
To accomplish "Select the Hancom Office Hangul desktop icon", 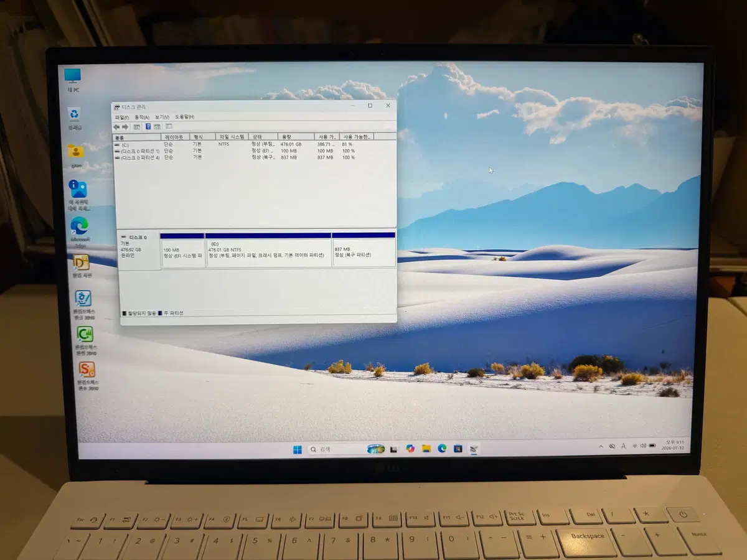I will click(83, 304).
